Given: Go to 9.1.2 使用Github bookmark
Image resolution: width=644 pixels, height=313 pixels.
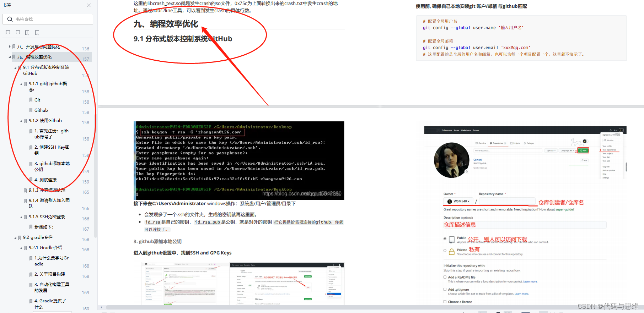Looking at the screenshot, I should coord(45,121).
